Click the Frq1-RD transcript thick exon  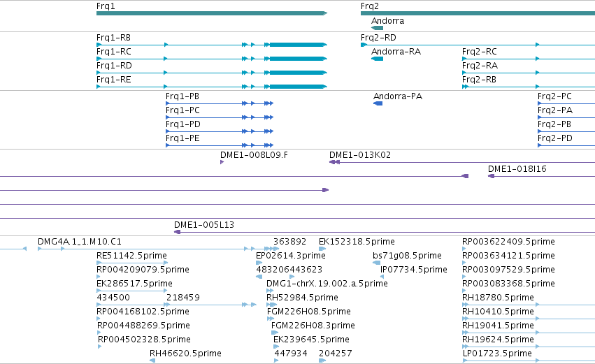tap(299, 73)
